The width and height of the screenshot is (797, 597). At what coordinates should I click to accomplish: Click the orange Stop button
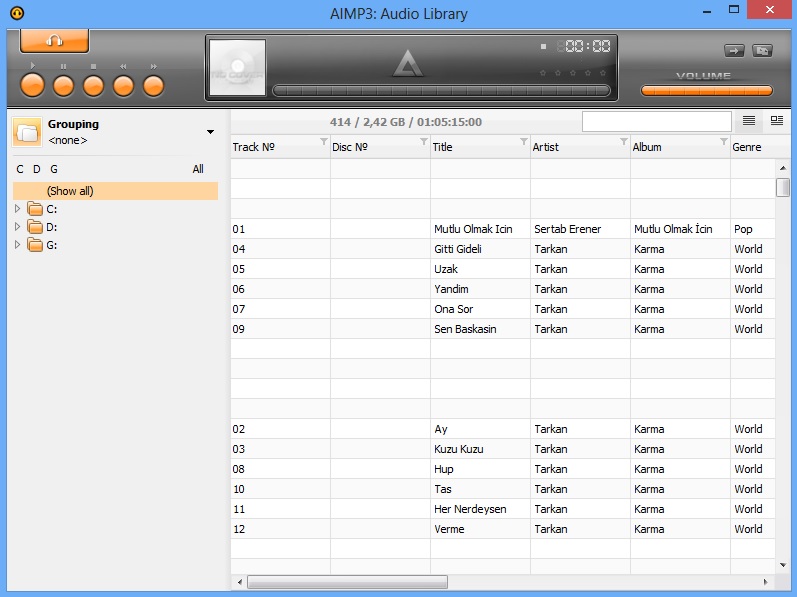[x=94, y=86]
